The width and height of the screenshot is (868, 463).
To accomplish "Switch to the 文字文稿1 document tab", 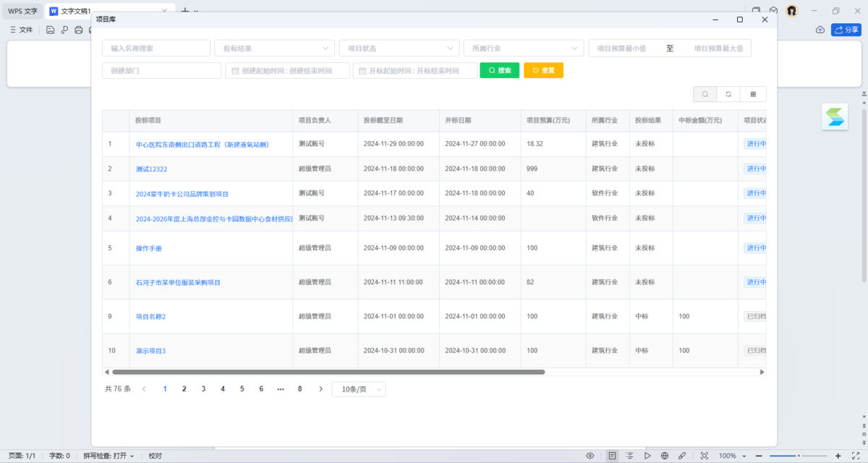I will (x=76, y=11).
